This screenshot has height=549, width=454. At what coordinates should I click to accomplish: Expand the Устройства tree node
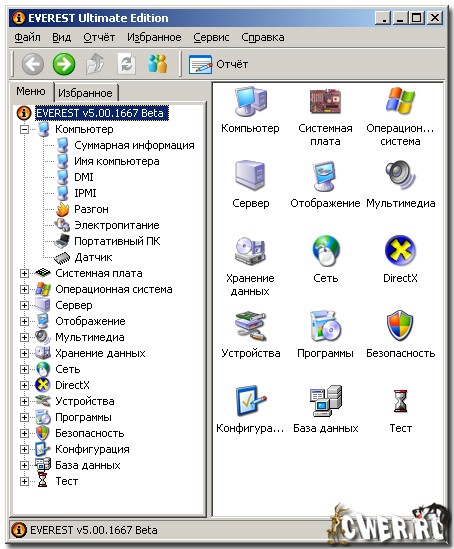[24, 401]
